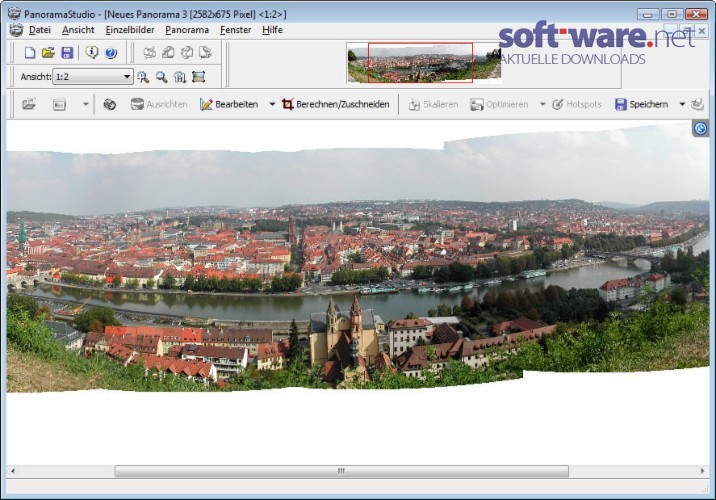Click the scrollbar right arrow
This screenshot has width=716, height=500.
click(702, 471)
